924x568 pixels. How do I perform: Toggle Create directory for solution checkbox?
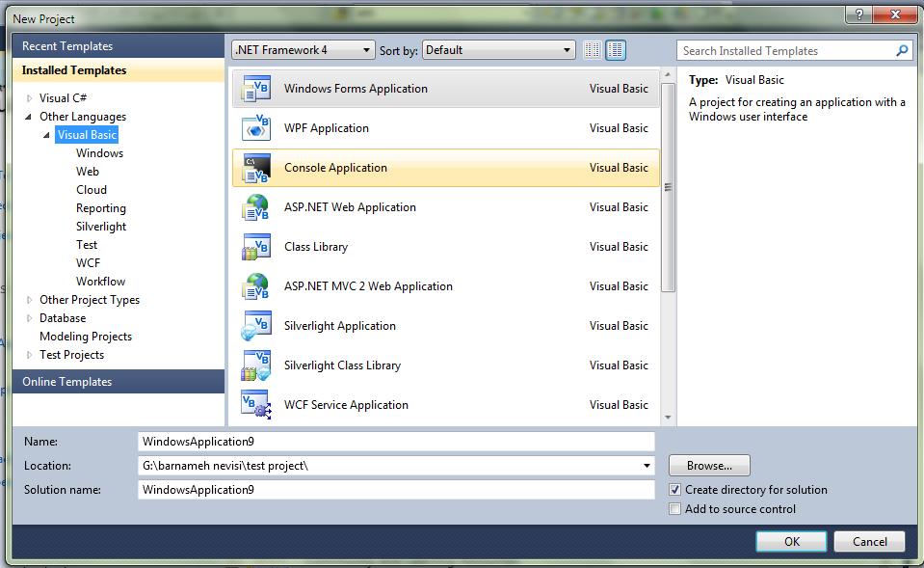(674, 490)
